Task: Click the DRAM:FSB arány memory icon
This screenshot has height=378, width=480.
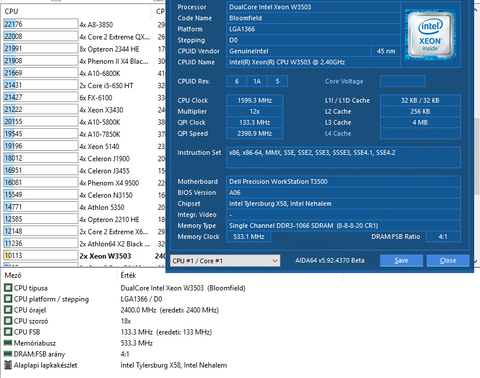Action: (8, 354)
